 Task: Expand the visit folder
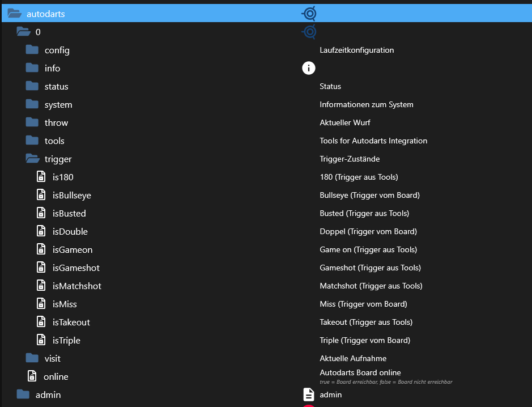32,358
